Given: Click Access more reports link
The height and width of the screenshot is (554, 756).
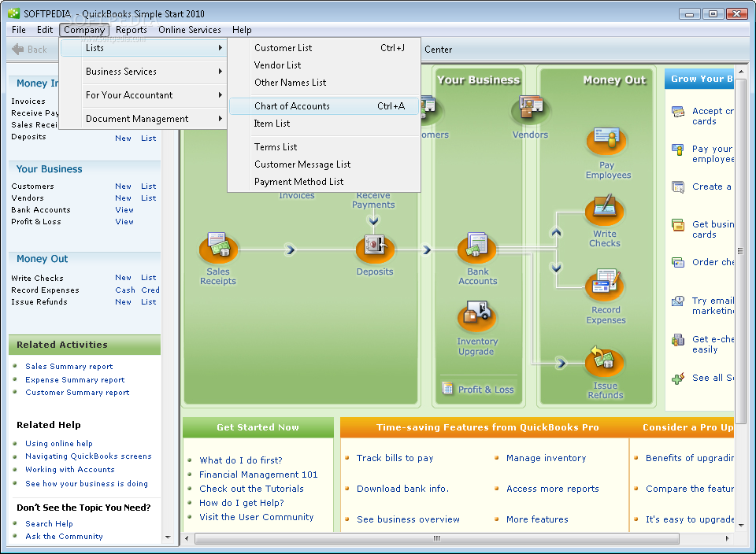Looking at the screenshot, I should 553,489.
